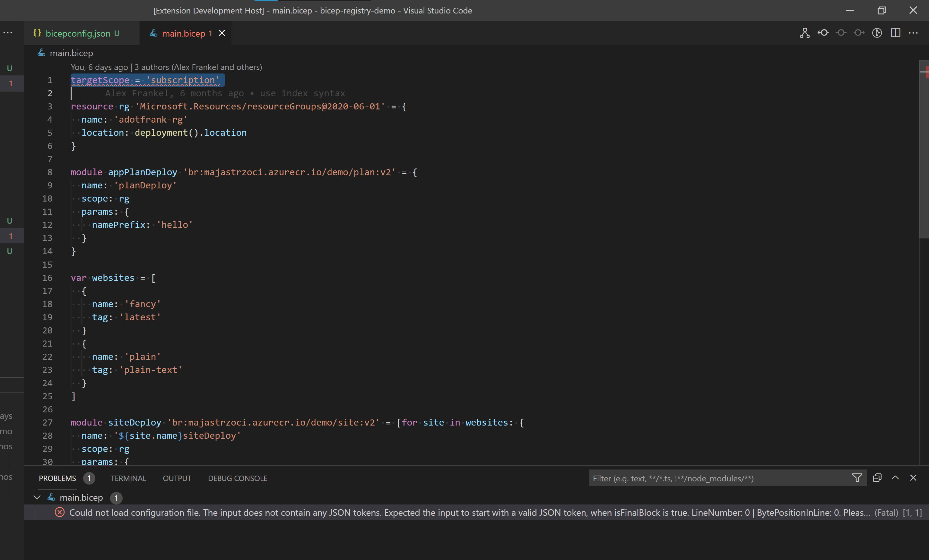Open the Problems filter options funnel

tap(857, 478)
